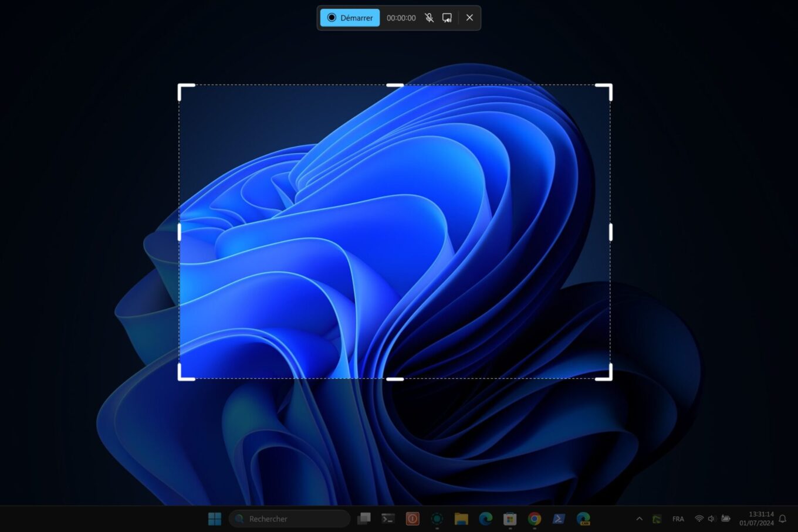Launch Google Chrome from the taskbar
This screenshot has height=532, width=798.
pos(534,519)
